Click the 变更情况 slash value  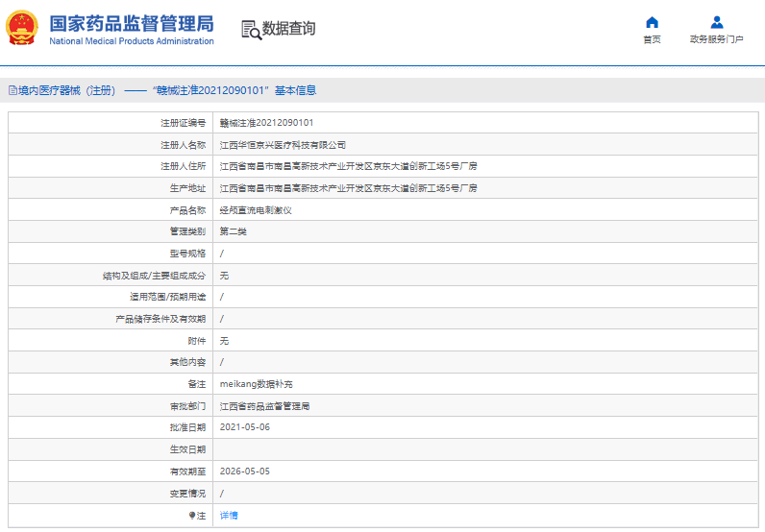click(222, 494)
